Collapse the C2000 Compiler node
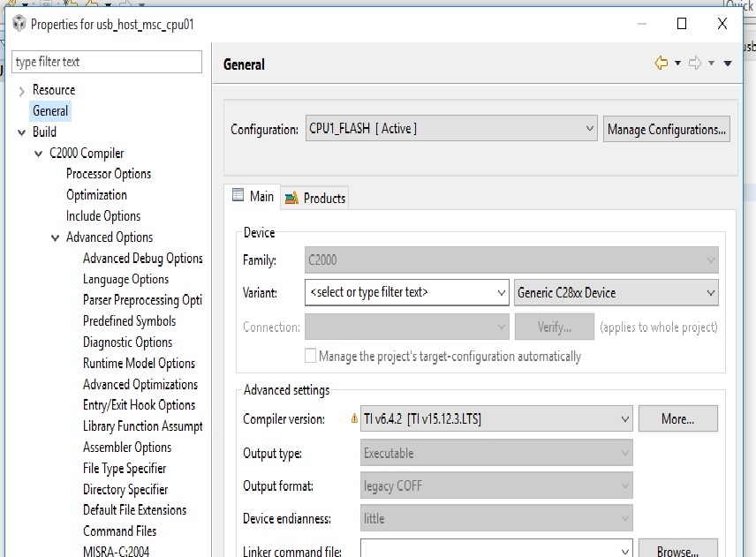Image resolution: width=756 pixels, height=557 pixels. pyautogui.click(x=39, y=154)
